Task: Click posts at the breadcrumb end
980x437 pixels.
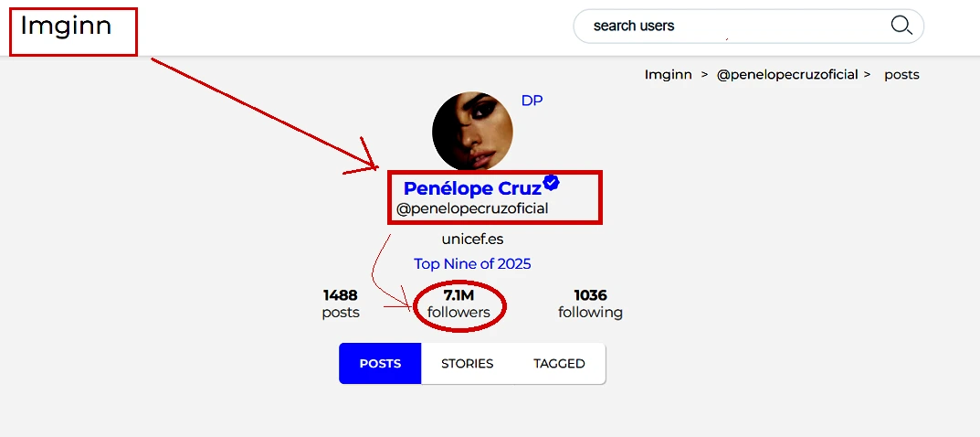Action: coord(901,75)
